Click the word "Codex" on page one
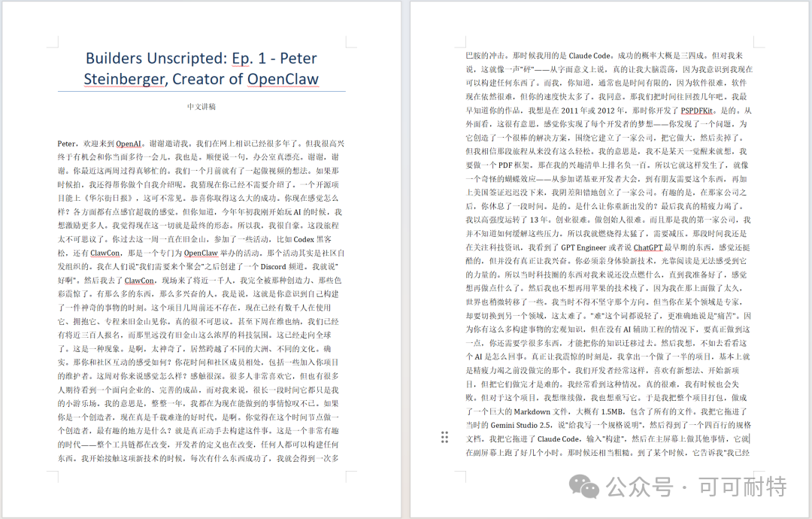 coord(304,239)
